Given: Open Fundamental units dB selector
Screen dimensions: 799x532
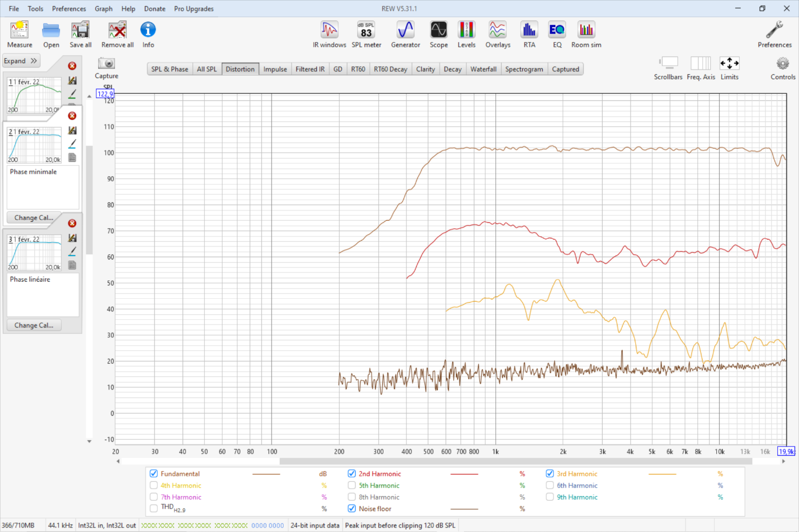Looking at the screenshot, I should (x=323, y=474).
